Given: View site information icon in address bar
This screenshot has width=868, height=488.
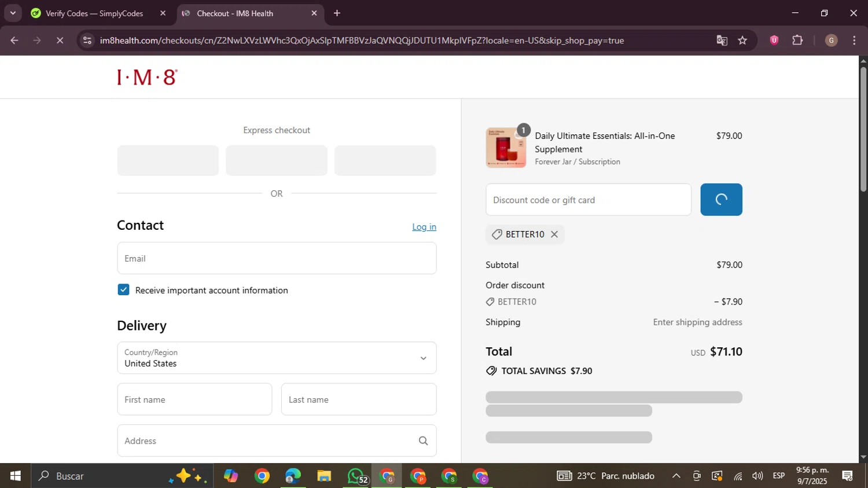Looking at the screenshot, I should [87, 41].
